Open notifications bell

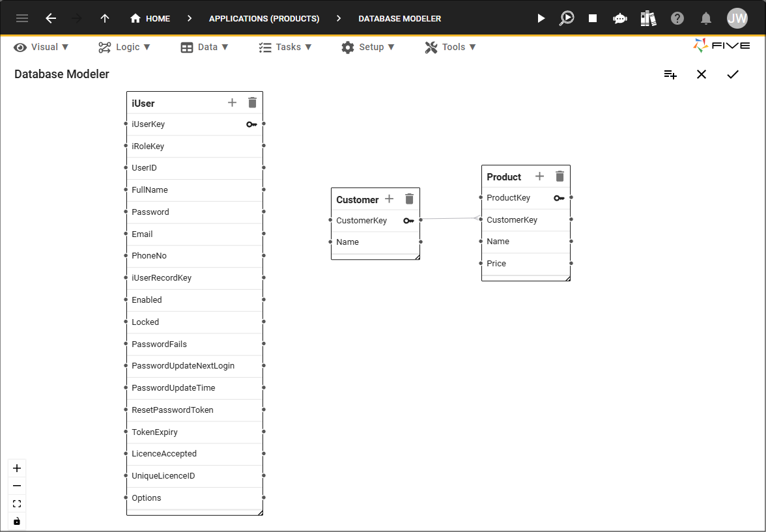706,19
